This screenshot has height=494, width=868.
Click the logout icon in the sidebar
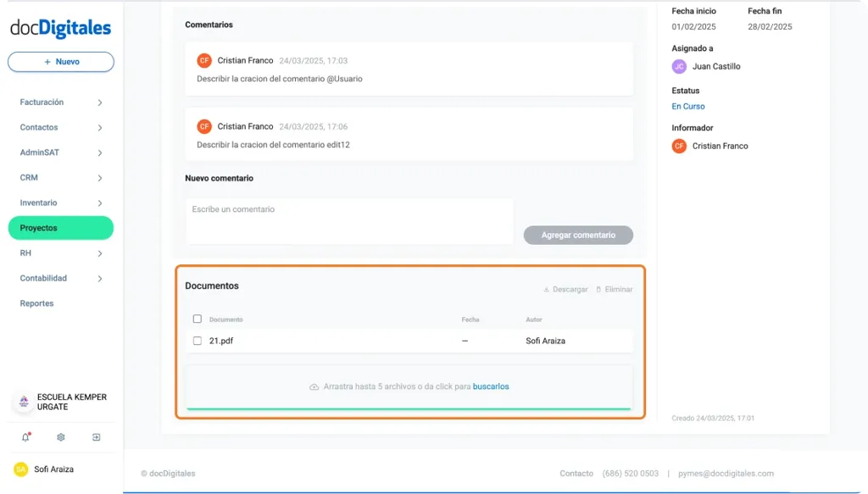click(96, 437)
